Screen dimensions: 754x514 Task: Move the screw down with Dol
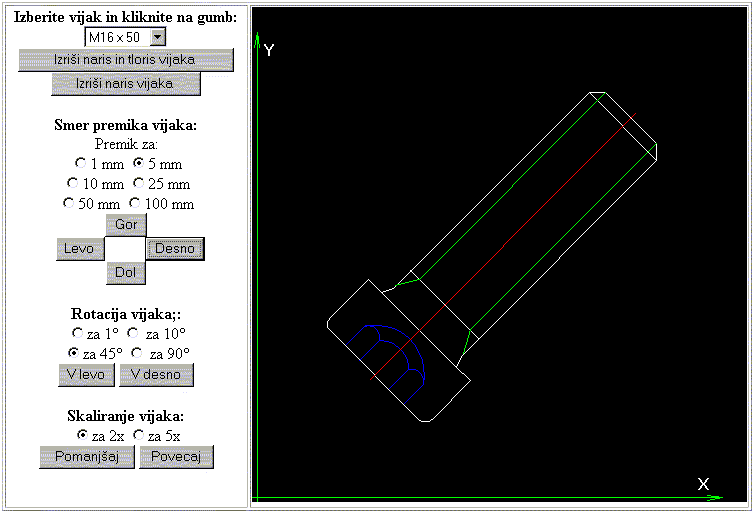126,273
